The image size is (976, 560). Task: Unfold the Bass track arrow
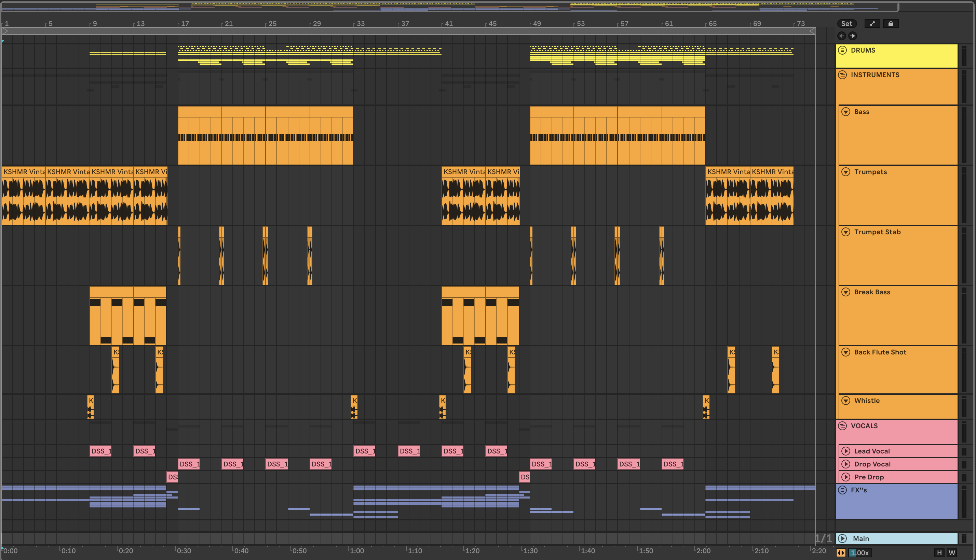click(845, 112)
